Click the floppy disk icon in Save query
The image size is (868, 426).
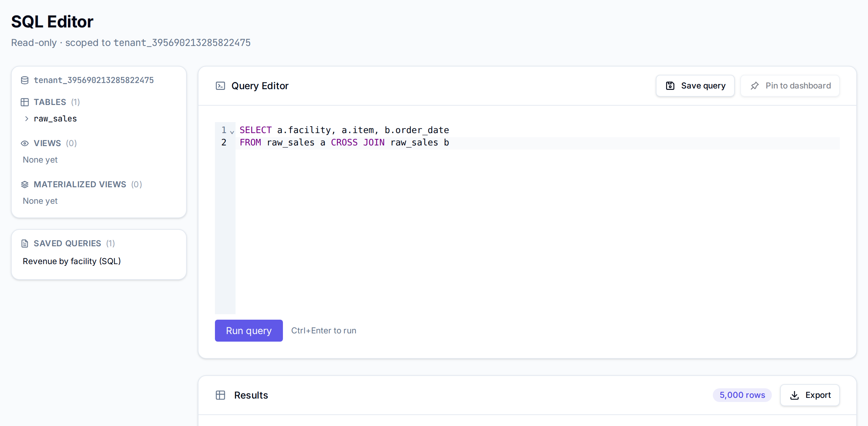click(670, 86)
